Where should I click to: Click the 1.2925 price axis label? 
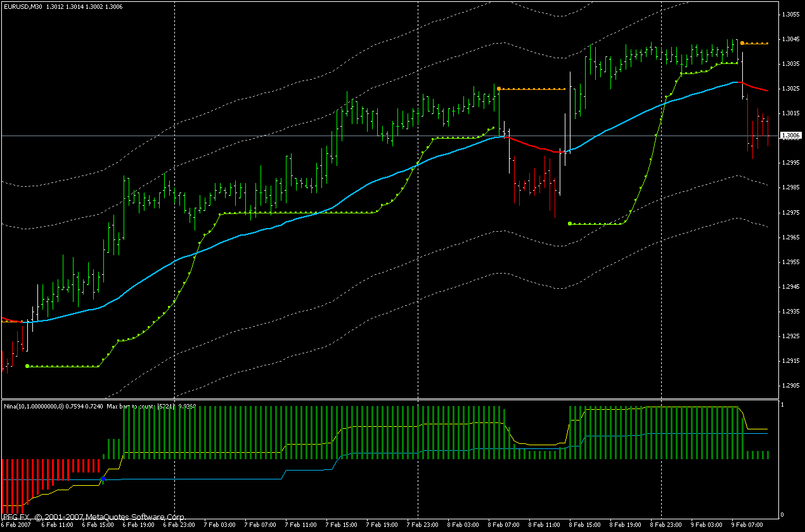point(790,336)
